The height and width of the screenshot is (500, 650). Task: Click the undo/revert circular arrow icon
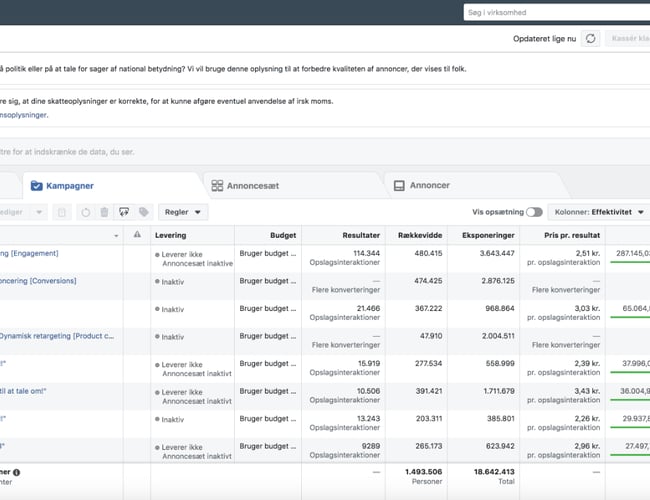[85, 212]
